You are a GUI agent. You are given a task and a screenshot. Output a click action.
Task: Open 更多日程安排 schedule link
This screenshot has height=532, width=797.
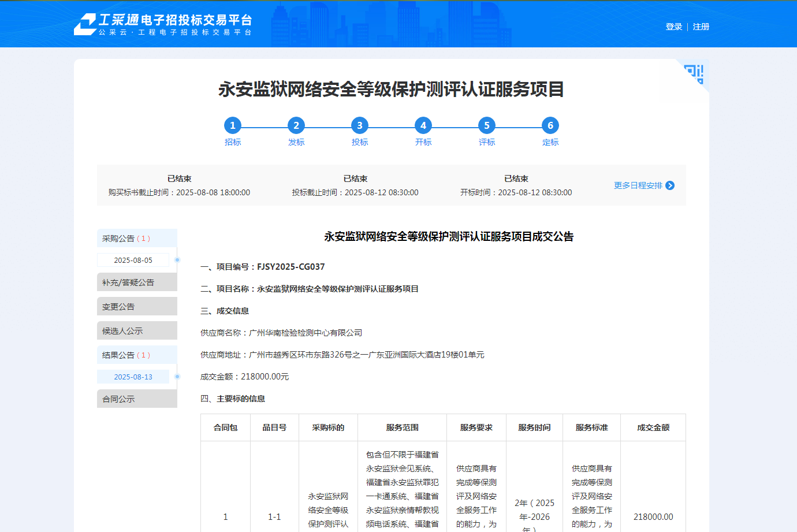(638, 185)
